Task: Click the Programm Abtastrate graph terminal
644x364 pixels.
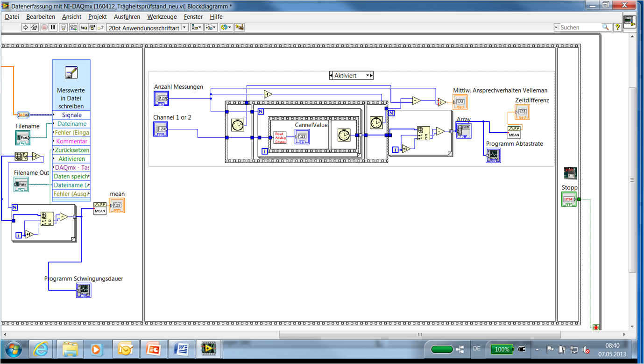Action: tap(493, 155)
